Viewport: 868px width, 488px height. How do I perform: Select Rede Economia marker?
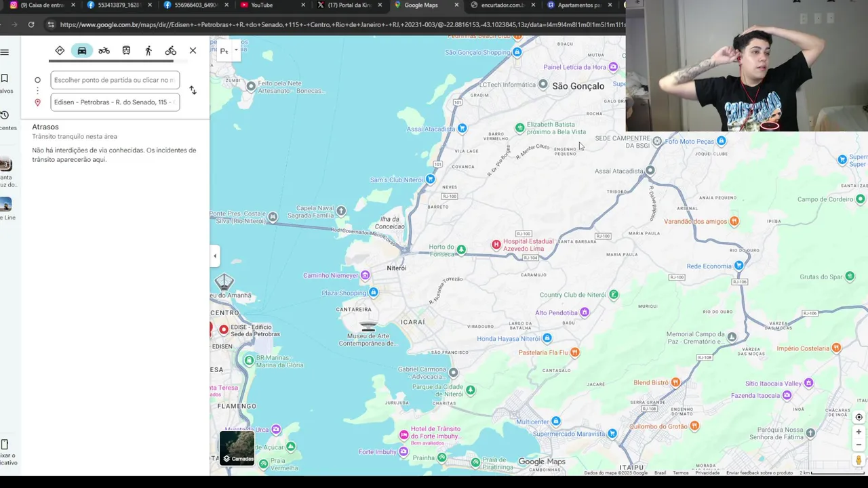pyautogui.click(x=739, y=266)
